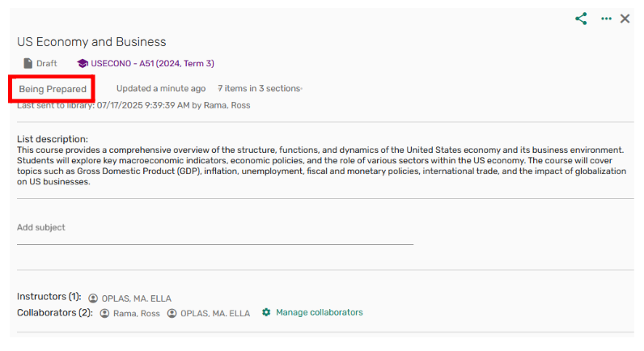Click Manage collaborators link

[x=319, y=312]
